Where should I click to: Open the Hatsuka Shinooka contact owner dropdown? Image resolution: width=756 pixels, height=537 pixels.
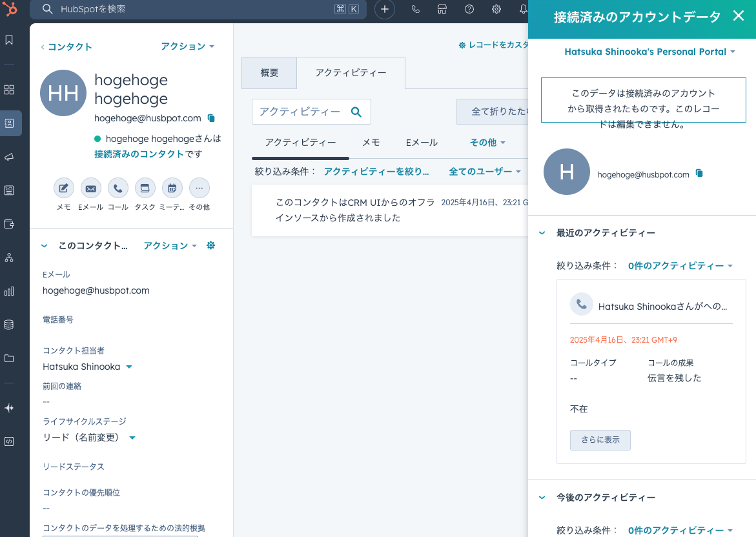tap(87, 367)
